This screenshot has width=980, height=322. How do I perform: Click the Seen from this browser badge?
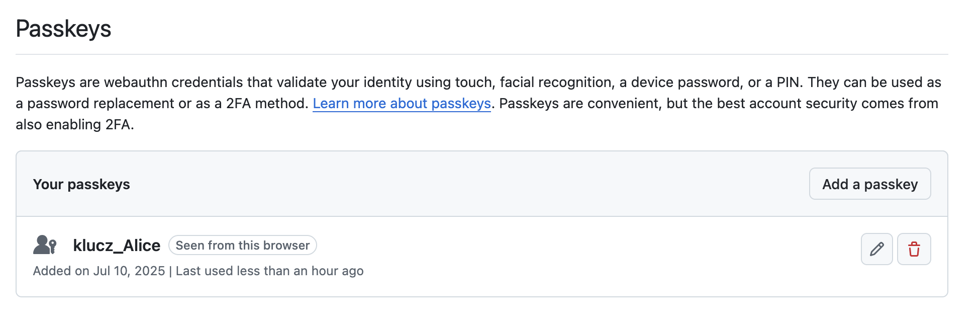point(243,246)
